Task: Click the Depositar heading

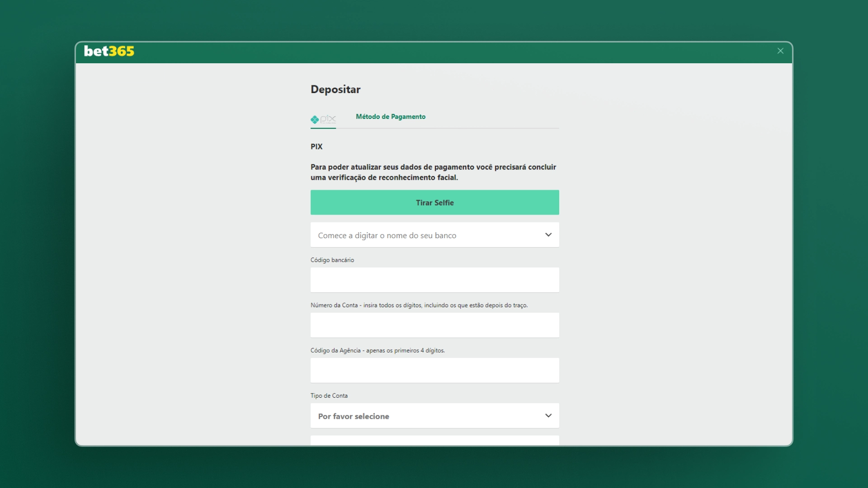Action: click(335, 89)
